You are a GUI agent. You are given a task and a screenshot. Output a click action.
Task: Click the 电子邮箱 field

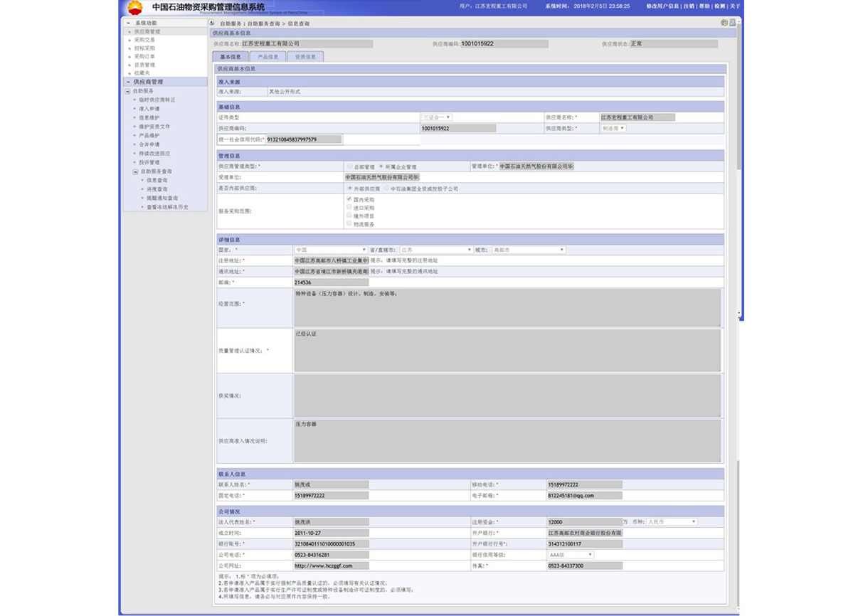584,495
